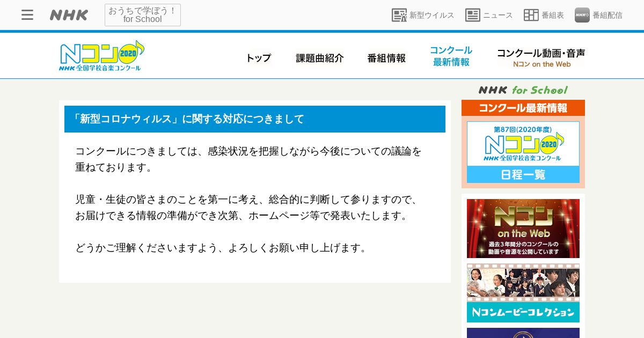
Task: Open the おうちで学ぼう! for School banner
Action: 143,15
